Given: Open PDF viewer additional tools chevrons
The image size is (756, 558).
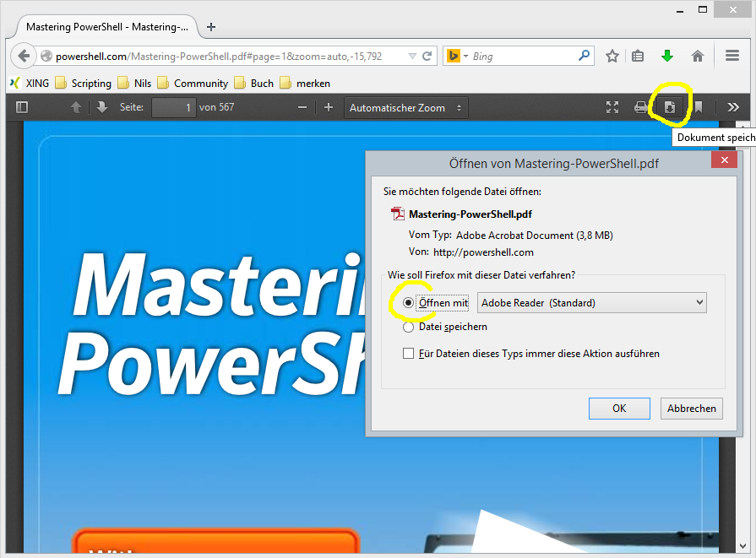Looking at the screenshot, I should click(733, 107).
